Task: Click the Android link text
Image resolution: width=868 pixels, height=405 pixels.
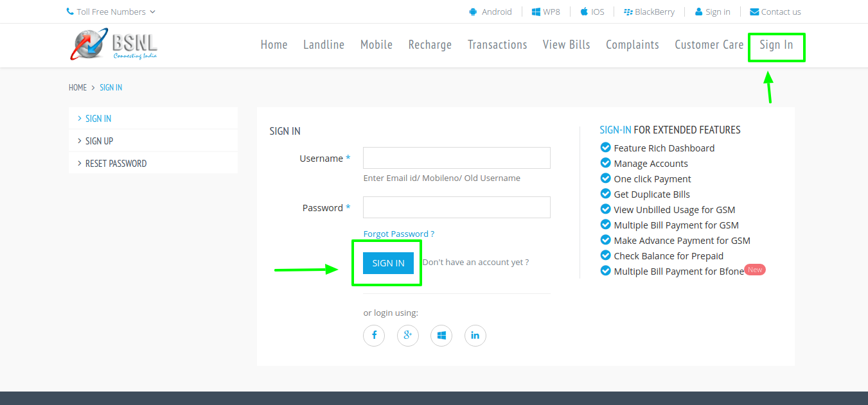Action: tap(497, 12)
